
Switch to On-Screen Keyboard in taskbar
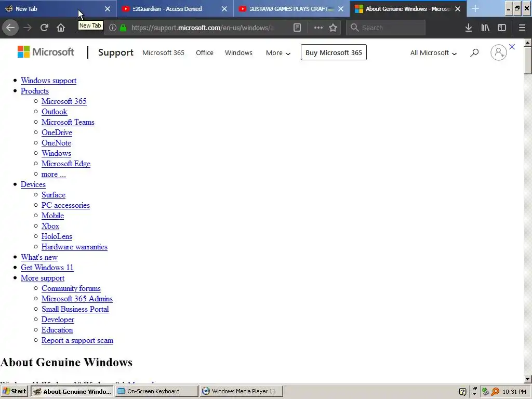[x=156, y=391]
